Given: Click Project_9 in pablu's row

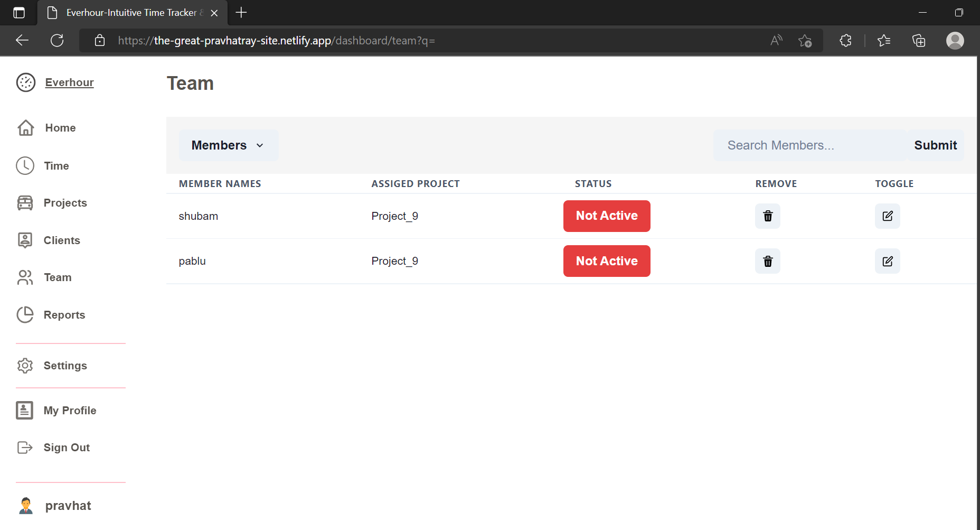Looking at the screenshot, I should [x=394, y=261].
